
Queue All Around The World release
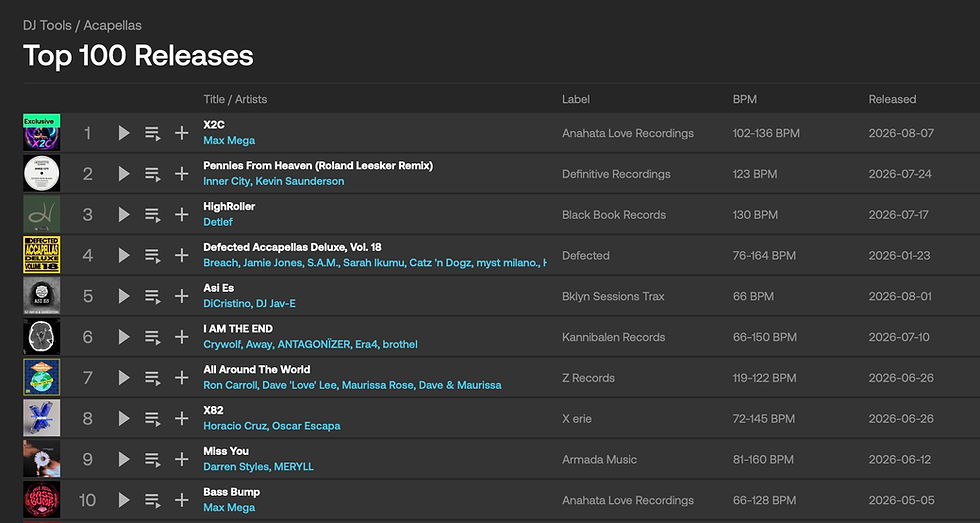click(152, 377)
